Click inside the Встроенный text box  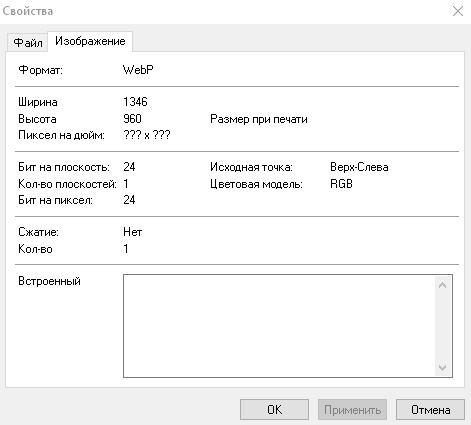click(x=279, y=326)
